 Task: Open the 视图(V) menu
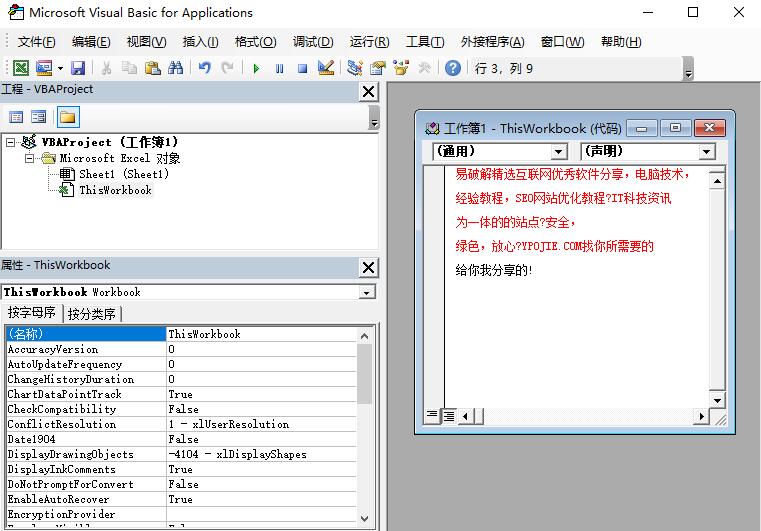click(147, 42)
